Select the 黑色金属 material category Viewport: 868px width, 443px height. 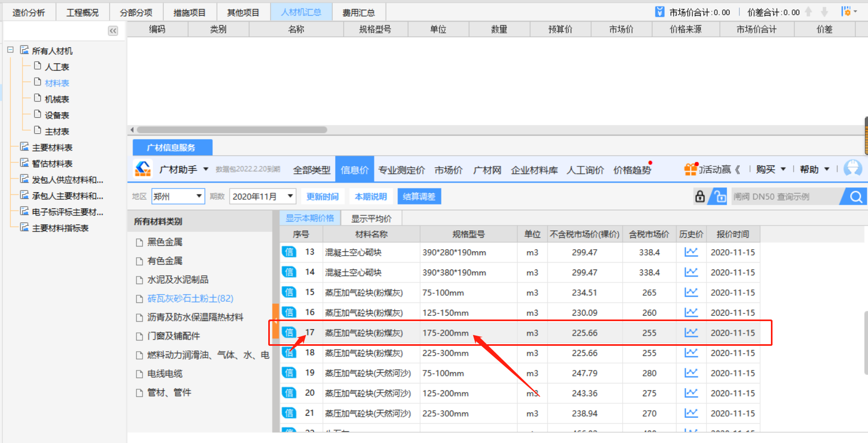(165, 242)
